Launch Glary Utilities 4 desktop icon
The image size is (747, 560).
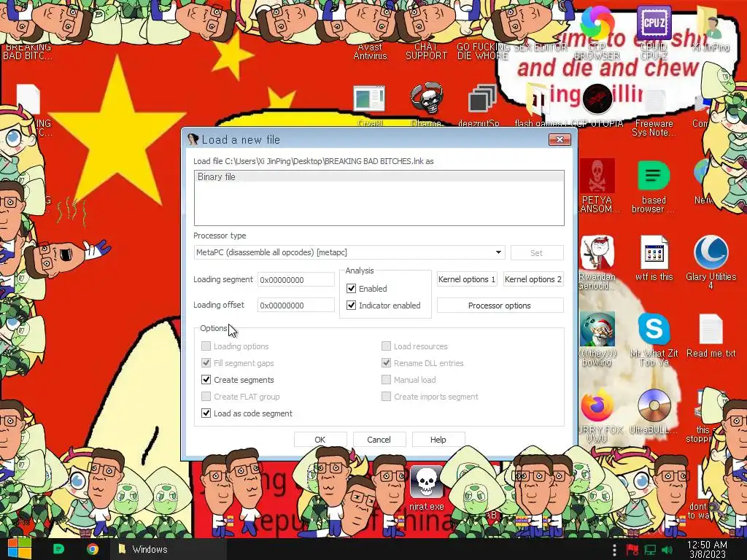pos(711,252)
